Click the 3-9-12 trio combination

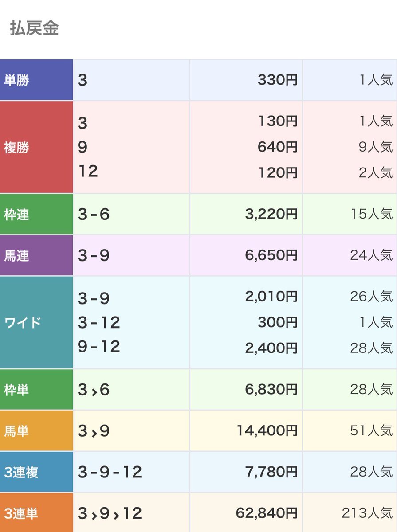pyautogui.click(x=110, y=472)
